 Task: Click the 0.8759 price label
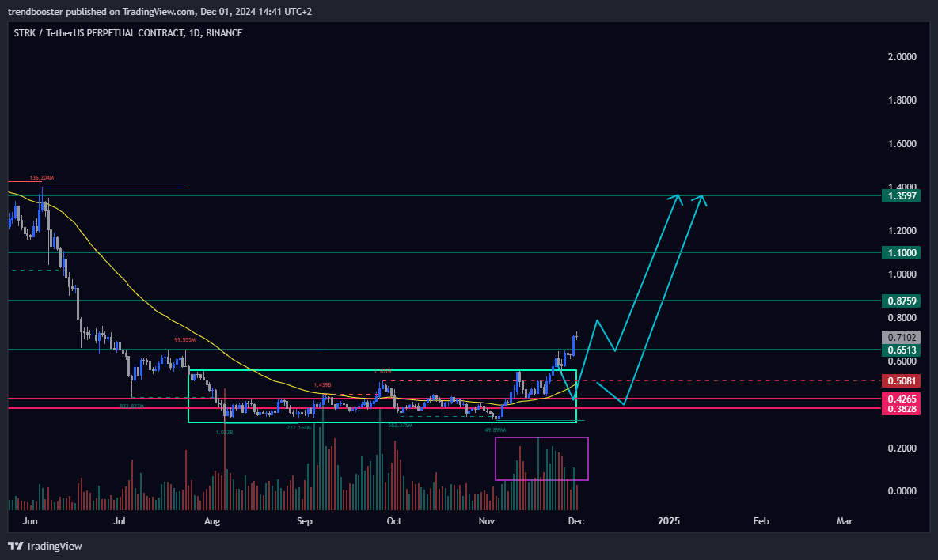902,301
